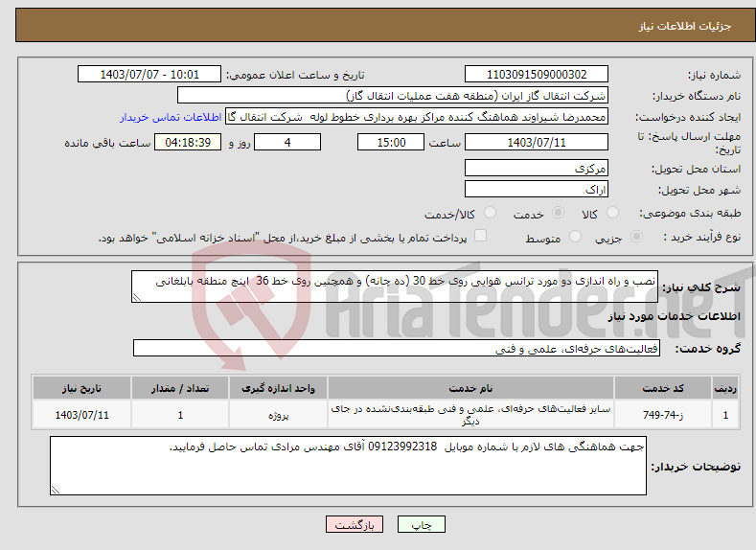Click delivery city field اراک
This screenshot has width=756, height=550.
(x=537, y=189)
